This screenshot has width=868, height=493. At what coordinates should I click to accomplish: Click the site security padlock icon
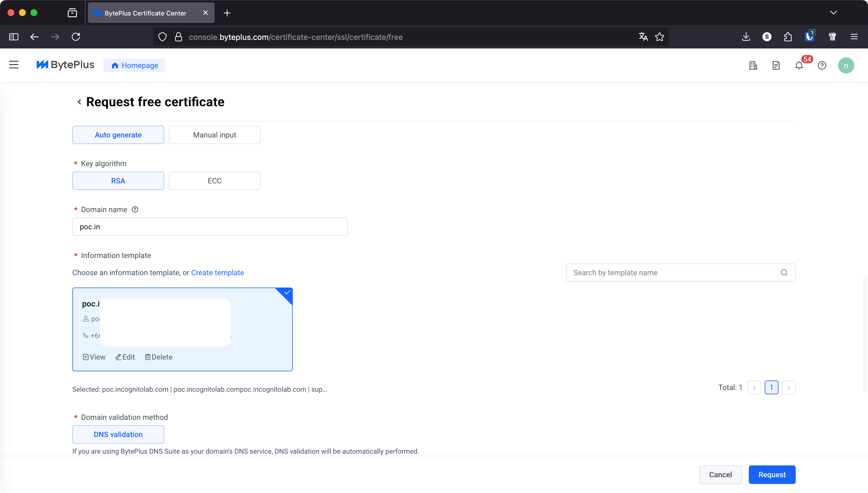coord(179,37)
